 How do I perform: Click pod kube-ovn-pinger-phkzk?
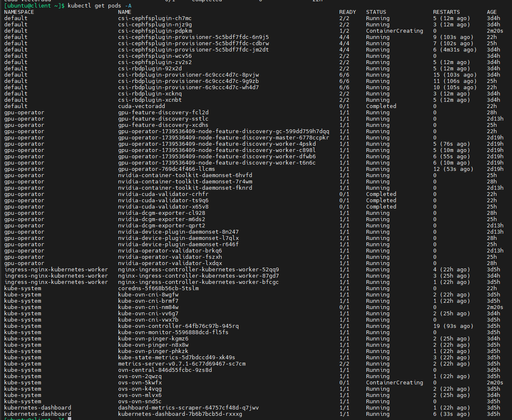click(153, 351)
